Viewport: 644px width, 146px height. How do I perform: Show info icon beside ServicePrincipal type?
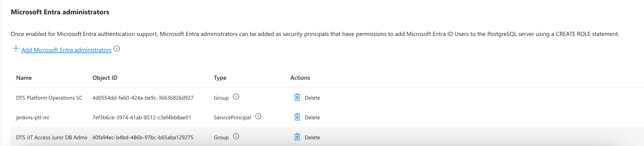click(258, 117)
